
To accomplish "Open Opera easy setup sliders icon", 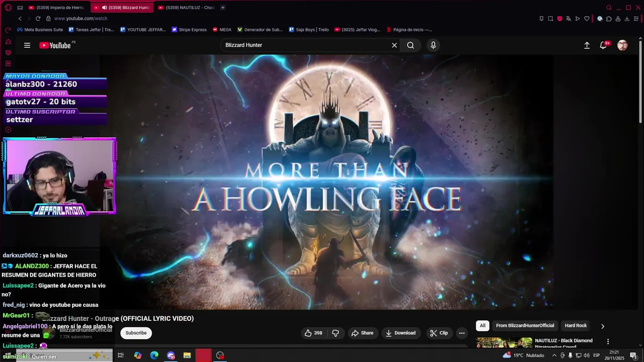I will click(x=636, y=19).
